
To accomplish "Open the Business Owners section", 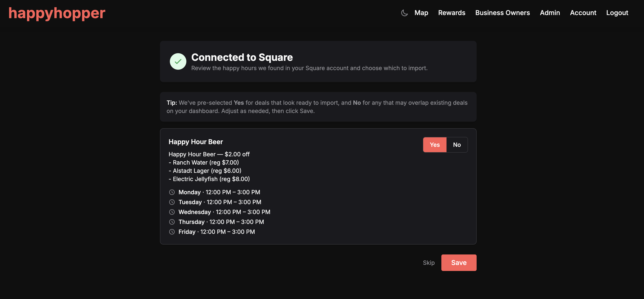I will [x=503, y=13].
